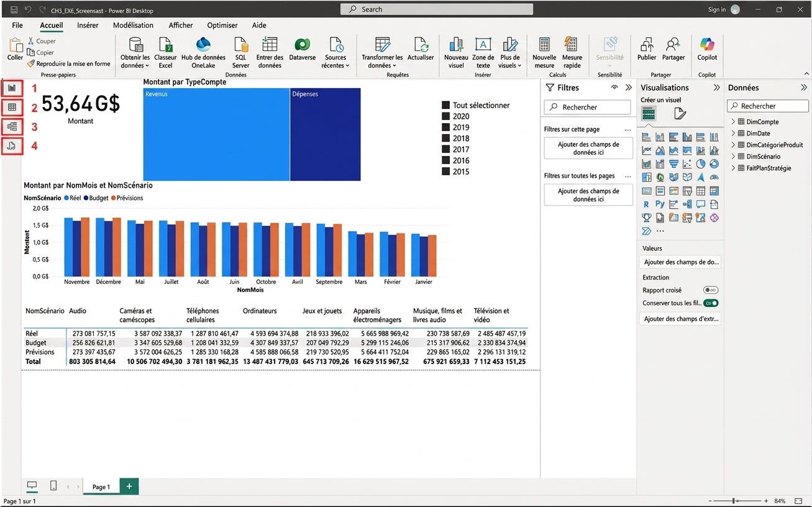Collapse the Données pane
Viewport: 812px width, 507px height.
804,88
